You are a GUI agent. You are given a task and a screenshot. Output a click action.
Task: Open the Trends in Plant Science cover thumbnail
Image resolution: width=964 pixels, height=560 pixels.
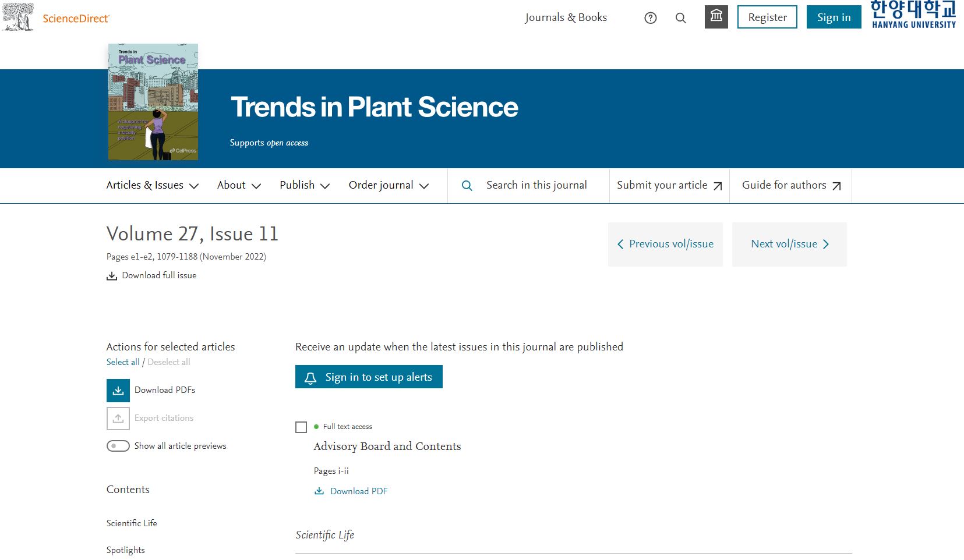[x=153, y=102]
